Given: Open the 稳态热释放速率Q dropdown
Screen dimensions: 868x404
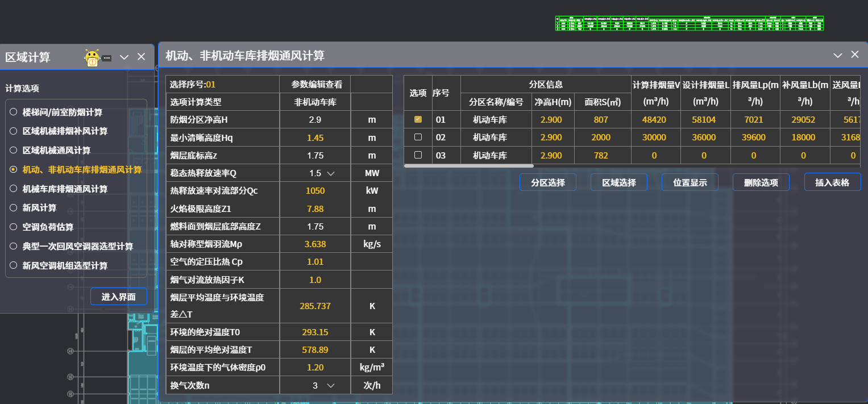Looking at the screenshot, I should click(x=330, y=173).
